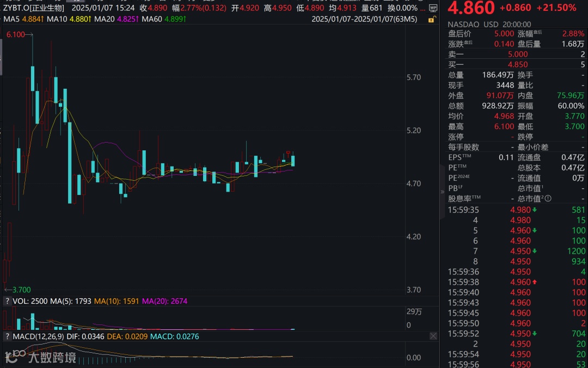The height and width of the screenshot is (368, 588).
Task: Click the 5.20 price axis label
Action: [x=414, y=130]
